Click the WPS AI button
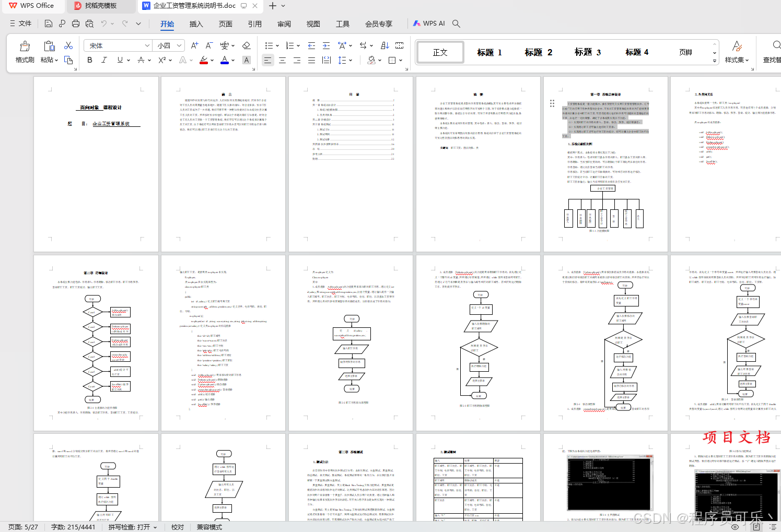This screenshot has width=781, height=532. (429, 23)
